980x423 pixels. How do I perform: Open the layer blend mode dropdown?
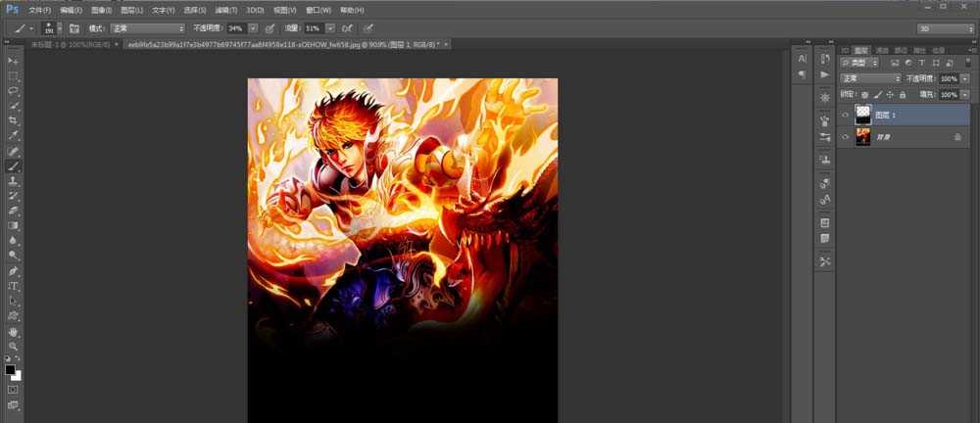click(x=870, y=78)
